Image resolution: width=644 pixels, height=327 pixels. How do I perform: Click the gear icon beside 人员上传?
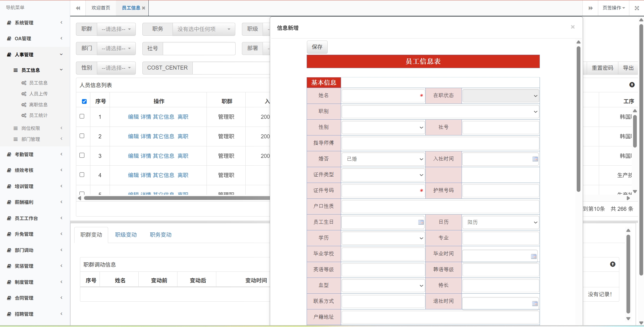24,93
